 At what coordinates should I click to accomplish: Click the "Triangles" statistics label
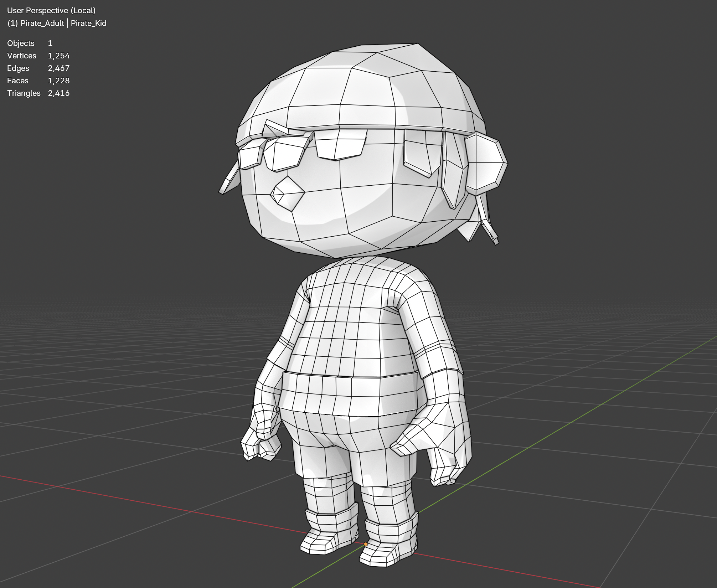point(24,93)
